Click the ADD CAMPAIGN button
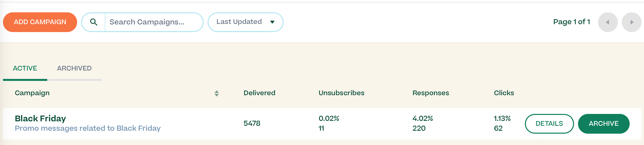644x145 pixels. [x=40, y=22]
